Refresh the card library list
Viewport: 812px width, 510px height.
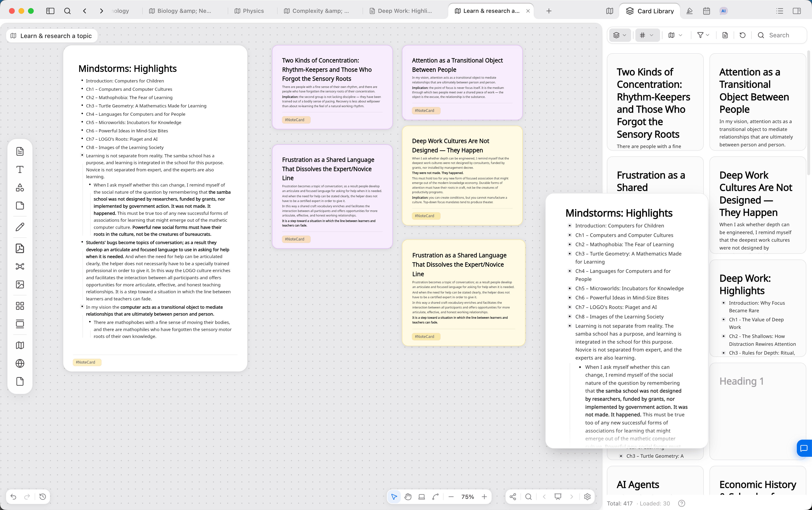click(743, 35)
